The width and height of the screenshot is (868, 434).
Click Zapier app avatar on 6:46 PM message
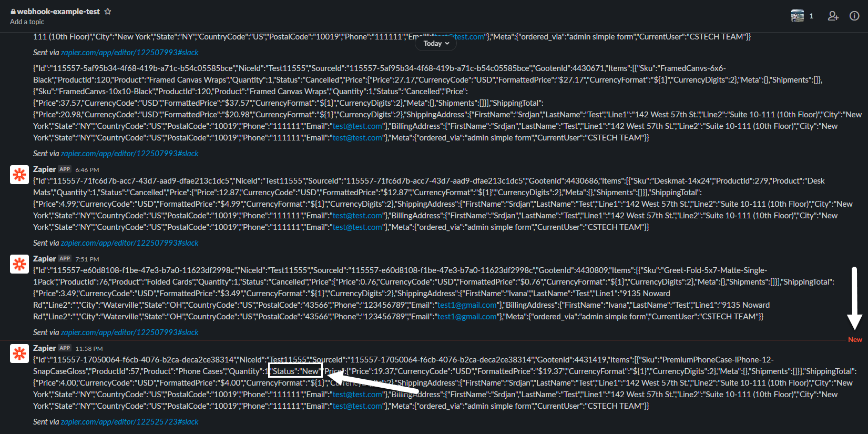[x=19, y=175]
